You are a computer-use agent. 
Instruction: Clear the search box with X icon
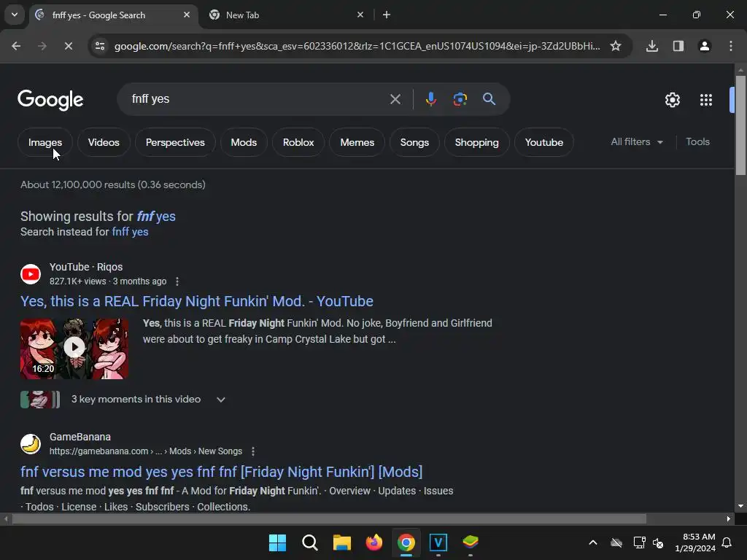pos(395,99)
